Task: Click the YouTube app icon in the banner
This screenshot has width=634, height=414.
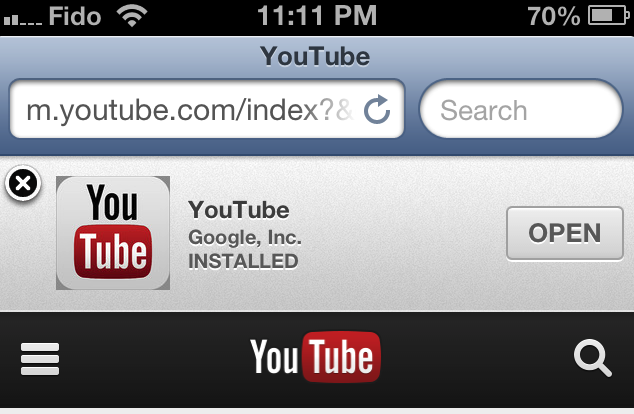Action: [x=113, y=233]
